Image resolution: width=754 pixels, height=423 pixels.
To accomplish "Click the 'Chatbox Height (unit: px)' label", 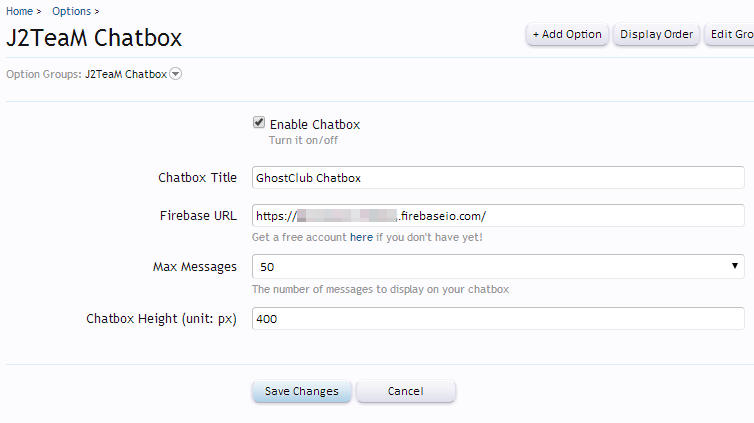I will 161,319.
